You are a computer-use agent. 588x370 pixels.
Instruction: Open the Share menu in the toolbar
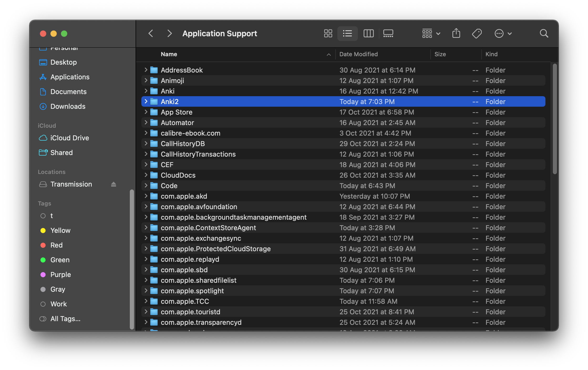(456, 33)
